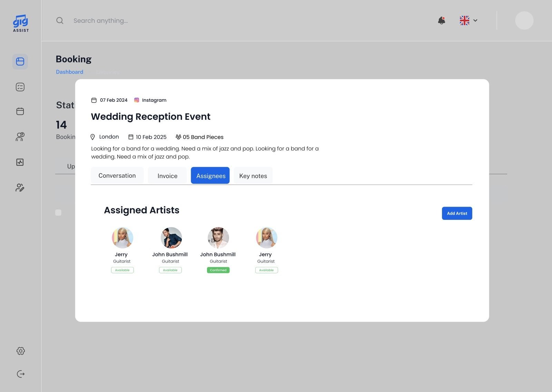552x392 pixels.
Task: Click the Add Artist button
Action: point(457,213)
